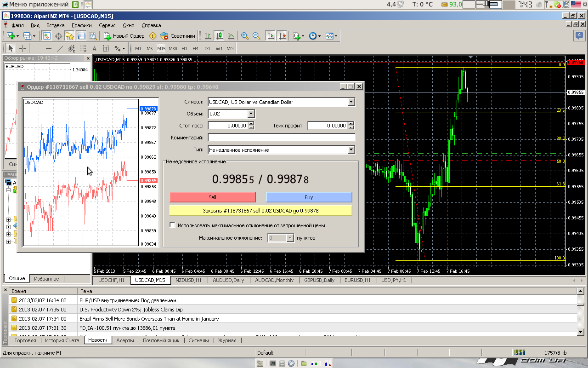Select the text tool A icon
The height and width of the screenshot is (368, 588).
point(94,48)
